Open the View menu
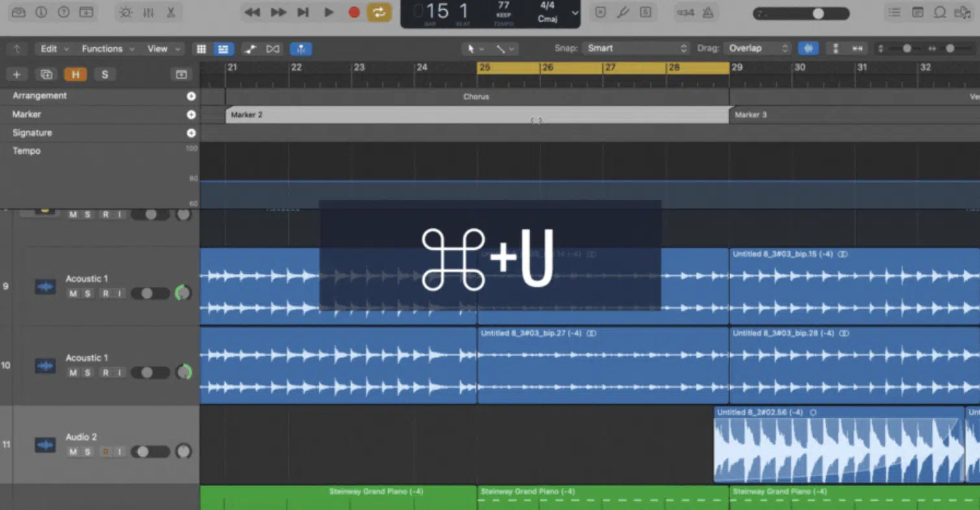The height and width of the screenshot is (510, 980). point(162,49)
